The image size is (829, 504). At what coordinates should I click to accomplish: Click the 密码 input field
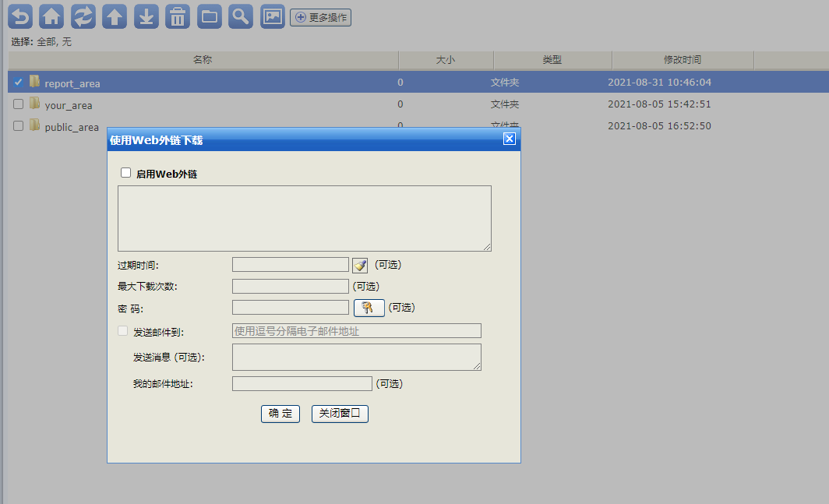[x=291, y=307]
